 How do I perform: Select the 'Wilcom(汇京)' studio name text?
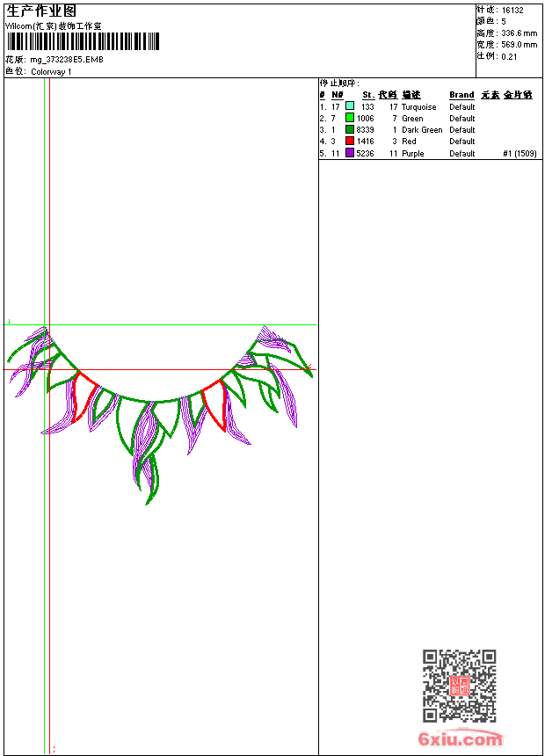32,26
